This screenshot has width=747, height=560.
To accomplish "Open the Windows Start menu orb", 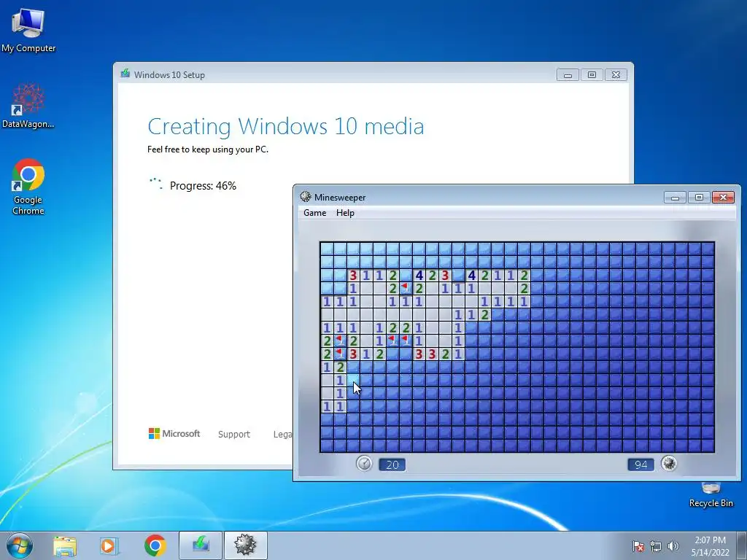I will tap(20, 545).
